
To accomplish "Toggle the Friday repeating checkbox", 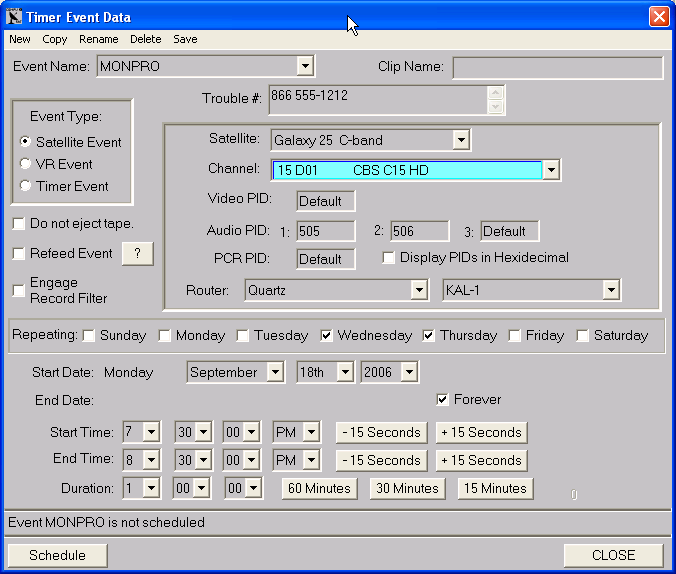I will [x=515, y=336].
